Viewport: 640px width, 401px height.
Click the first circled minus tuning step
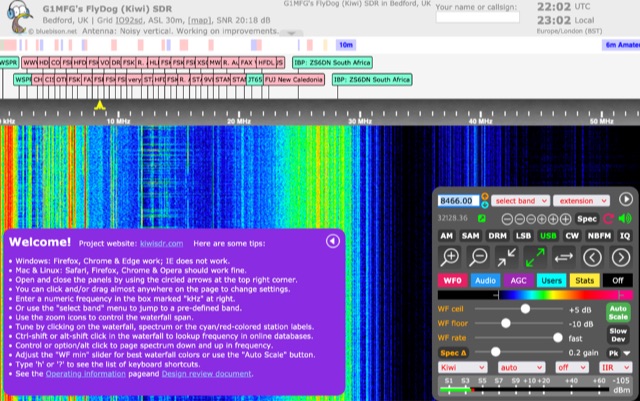[507, 219]
